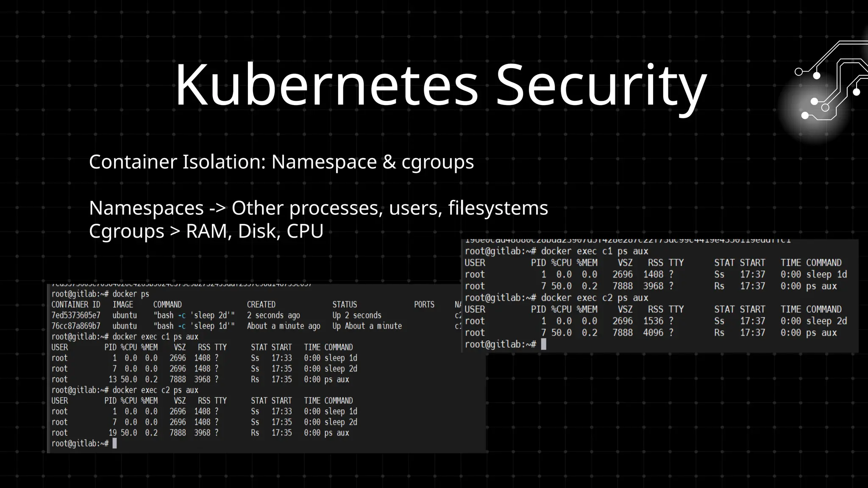
Task: Click 'docker exec c2 ps aux' in left terminal
Action: pyautogui.click(x=155, y=390)
